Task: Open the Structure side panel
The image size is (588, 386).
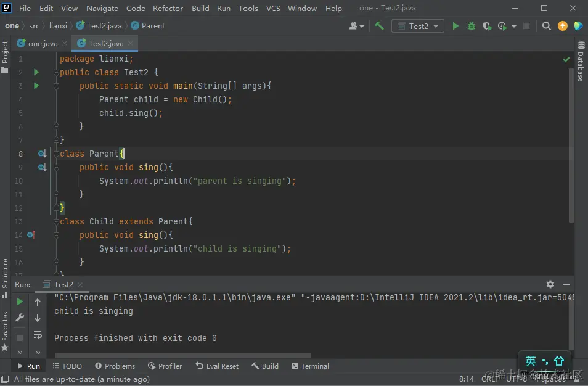Action: 5,278
